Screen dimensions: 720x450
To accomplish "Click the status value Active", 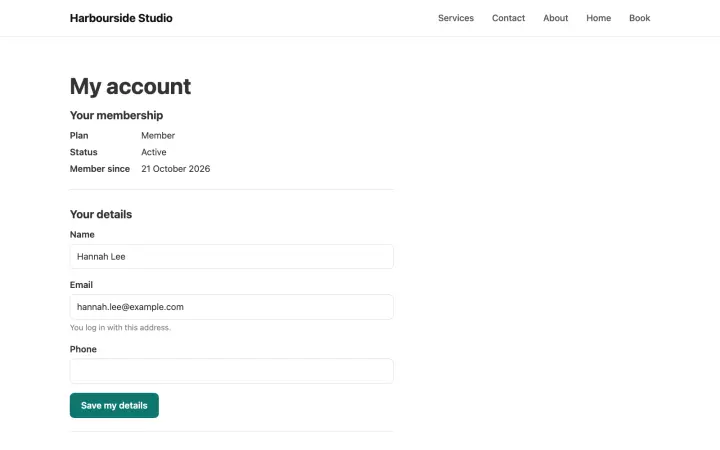I will tap(154, 152).
